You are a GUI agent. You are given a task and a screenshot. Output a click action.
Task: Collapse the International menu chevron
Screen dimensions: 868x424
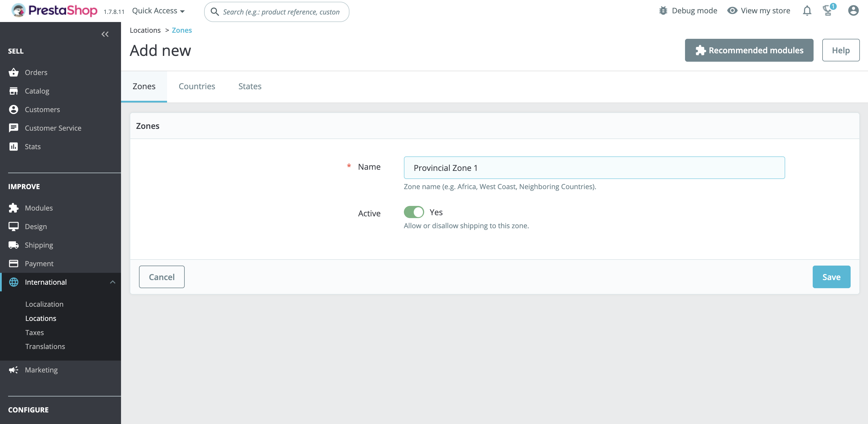pyautogui.click(x=113, y=282)
